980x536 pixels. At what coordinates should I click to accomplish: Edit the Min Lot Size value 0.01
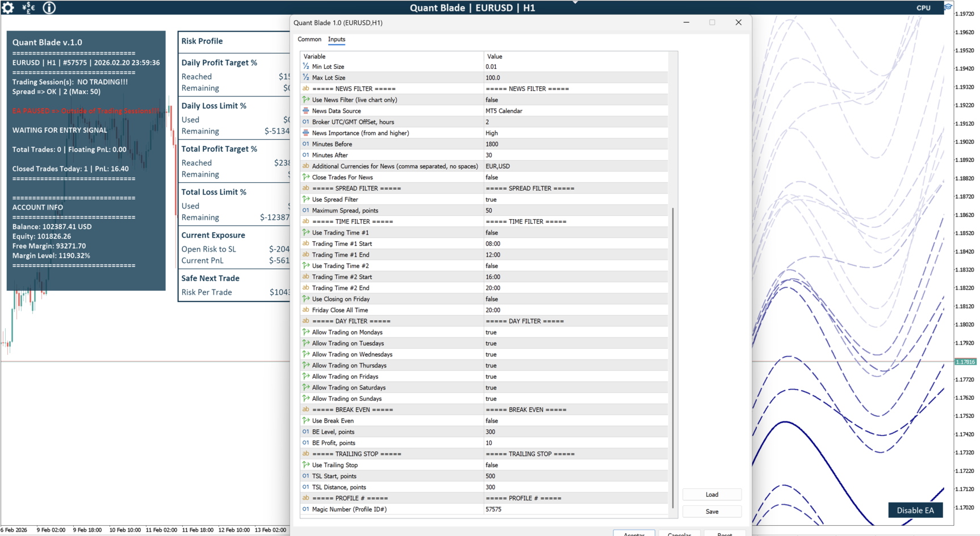[576, 66]
